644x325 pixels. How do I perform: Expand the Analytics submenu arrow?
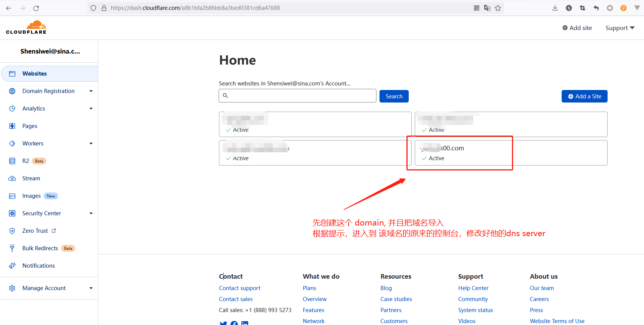(91, 109)
